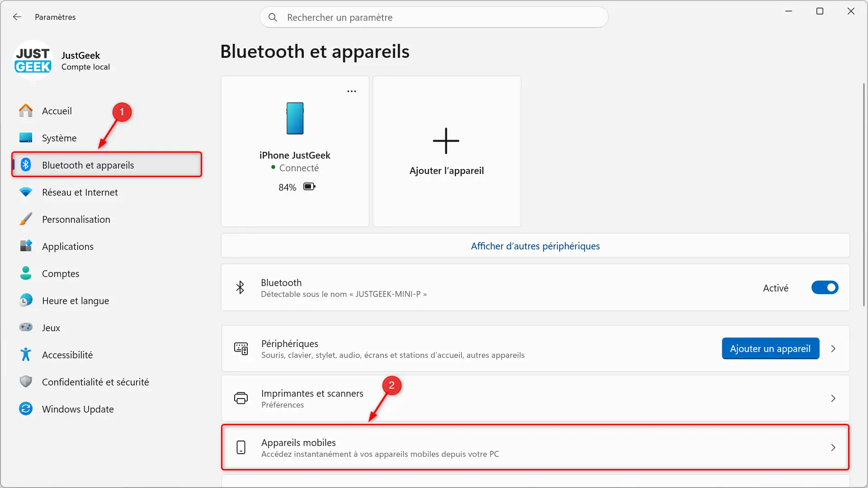The height and width of the screenshot is (488, 868).
Task: Click the Connecté status text
Action: 299,168
